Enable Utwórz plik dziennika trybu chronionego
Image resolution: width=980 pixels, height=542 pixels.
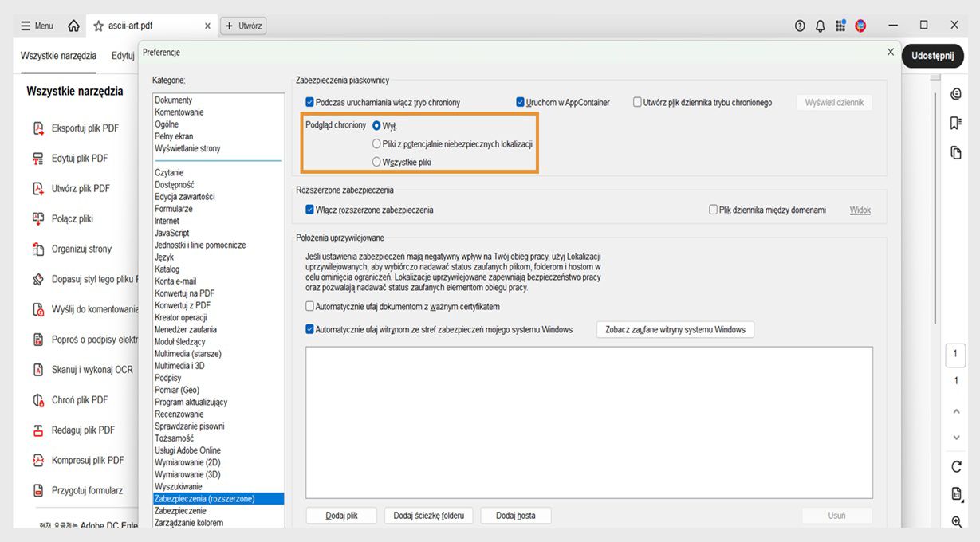[637, 102]
